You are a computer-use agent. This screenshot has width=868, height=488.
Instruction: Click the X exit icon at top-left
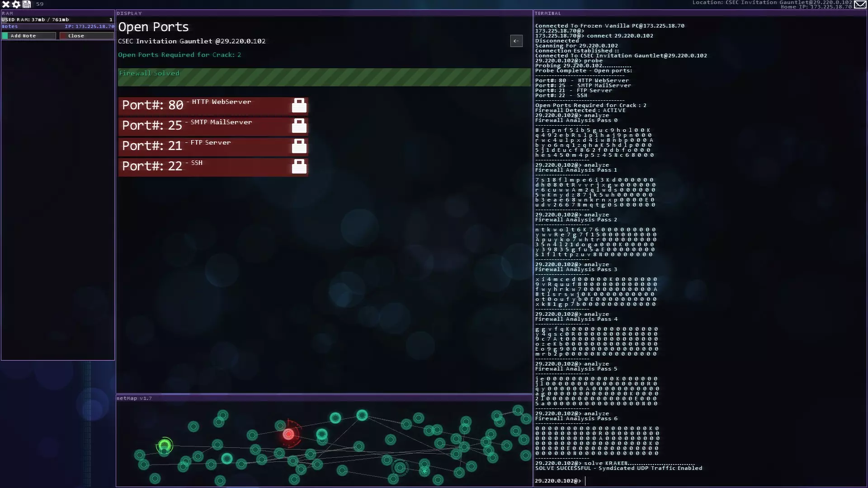(6, 4)
